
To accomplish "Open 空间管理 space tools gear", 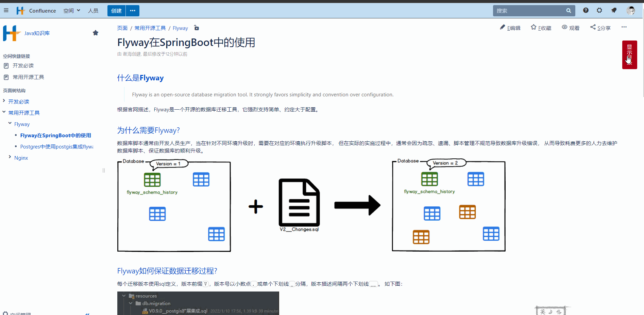I will click(17, 313).
